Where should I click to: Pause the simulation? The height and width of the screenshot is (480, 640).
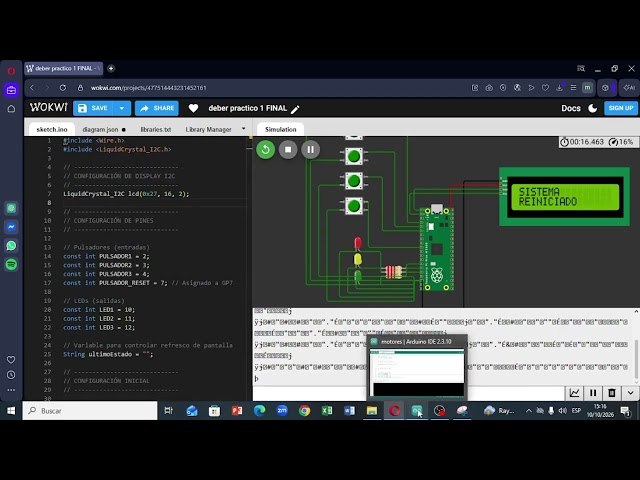[310, 149]
